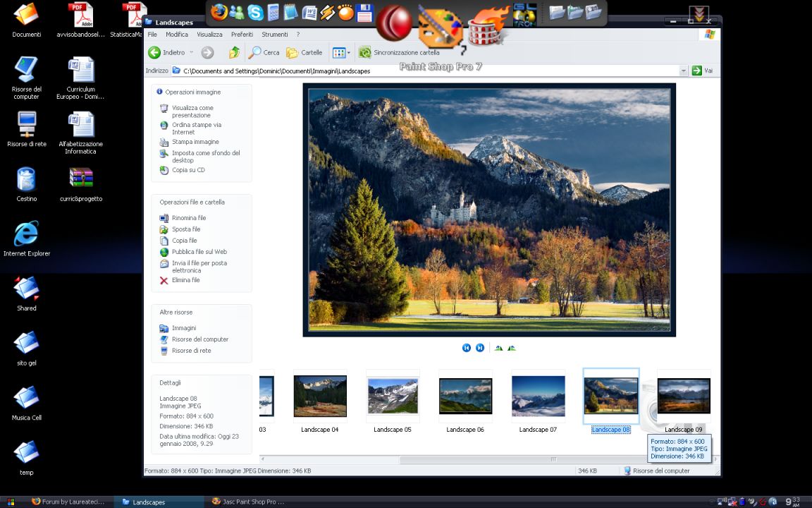Open the Modifica menu
This screenshot has width=812, height=508.
pos(177,34)
